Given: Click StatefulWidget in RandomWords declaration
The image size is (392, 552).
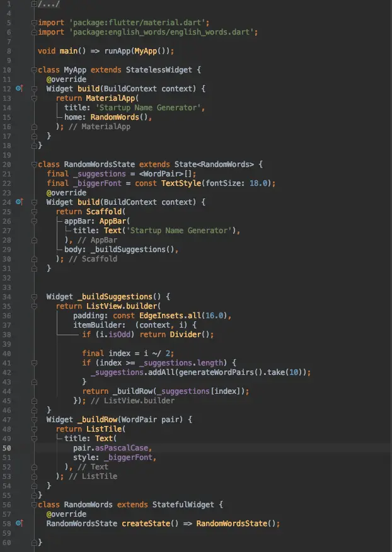Looking at the screenshot, I should click(x=183, y=505).
